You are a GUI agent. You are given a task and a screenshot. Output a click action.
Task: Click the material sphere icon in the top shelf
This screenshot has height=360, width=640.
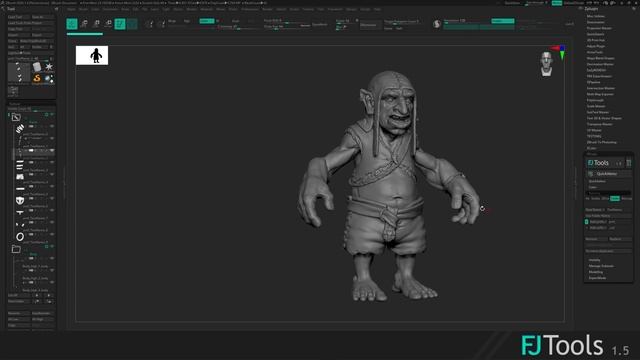(x=437, y=24)
